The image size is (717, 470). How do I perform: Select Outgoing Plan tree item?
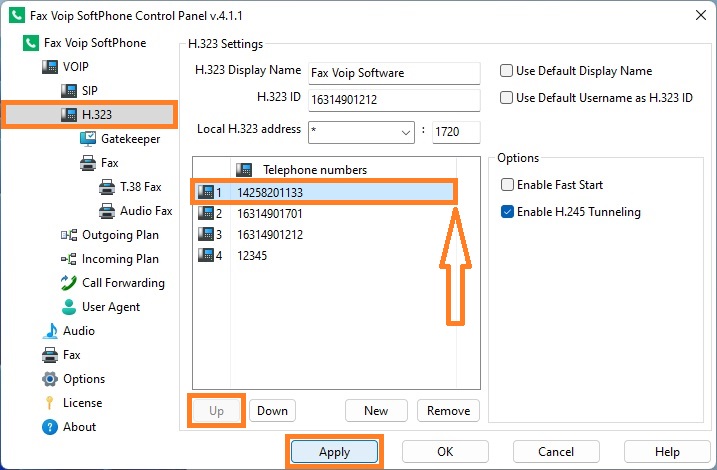110,235
